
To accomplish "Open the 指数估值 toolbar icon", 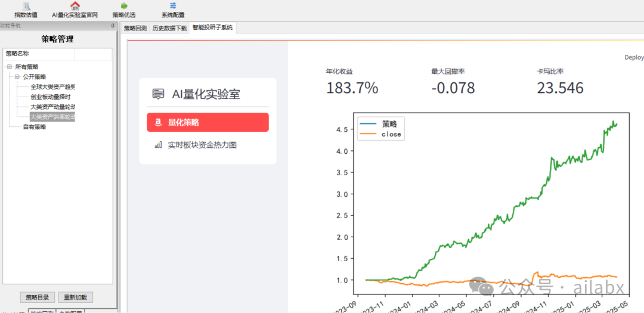I will pos(26,6).
